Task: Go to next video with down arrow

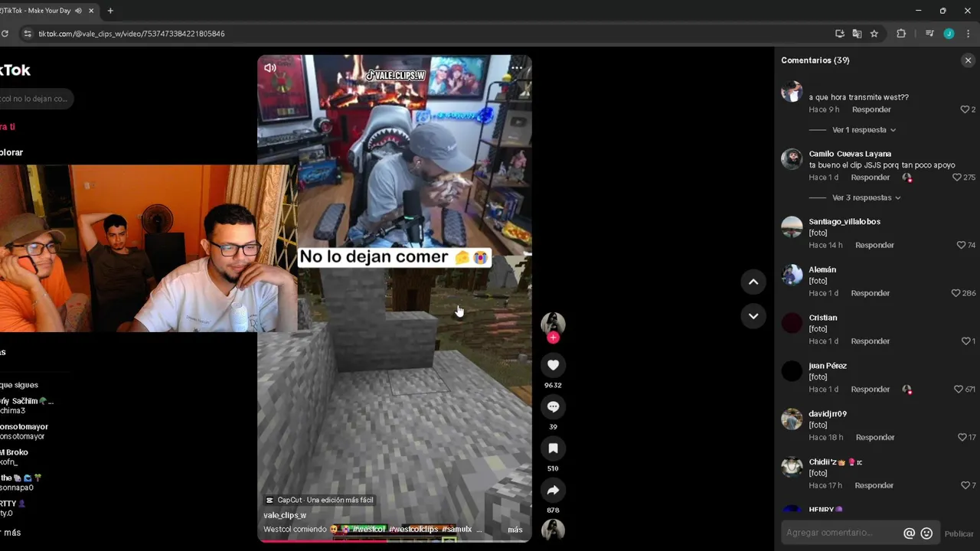Action: (x=753, y=316)
